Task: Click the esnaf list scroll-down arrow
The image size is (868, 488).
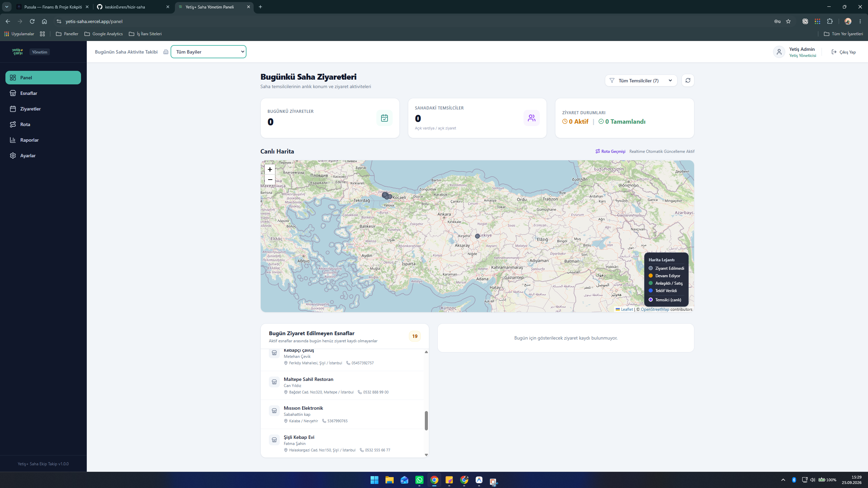Action: [426, 455]
